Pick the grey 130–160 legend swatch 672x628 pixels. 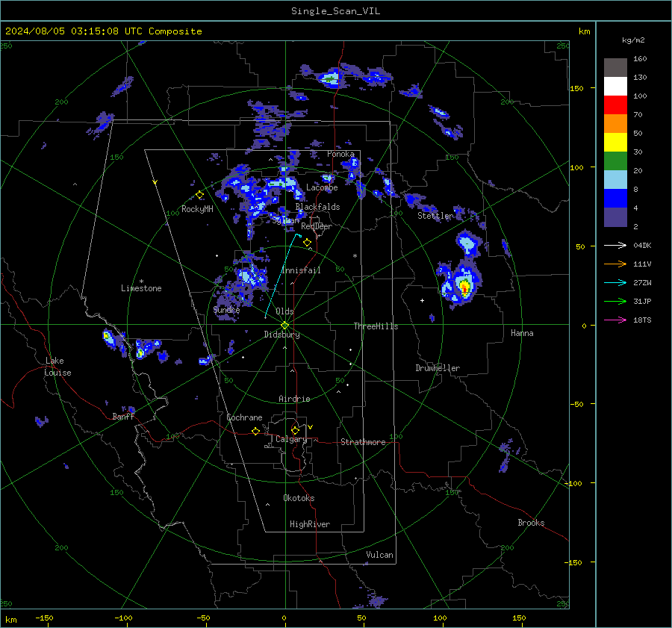pos(615,68)
